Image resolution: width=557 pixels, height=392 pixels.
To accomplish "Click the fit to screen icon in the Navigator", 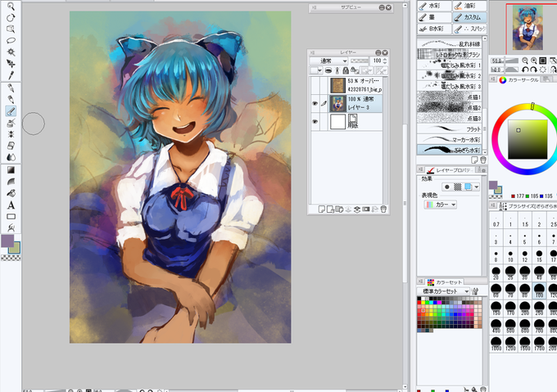I will (542, 61).
